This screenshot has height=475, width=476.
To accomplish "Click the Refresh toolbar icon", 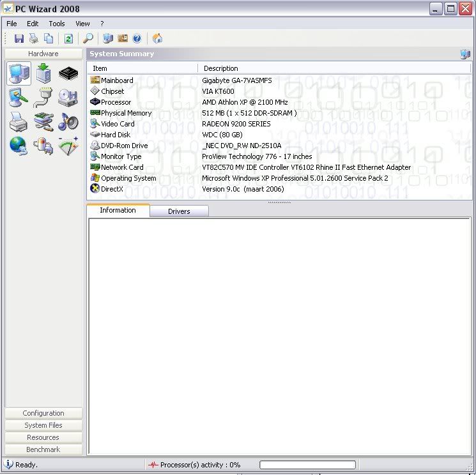I will click(68, 38).
